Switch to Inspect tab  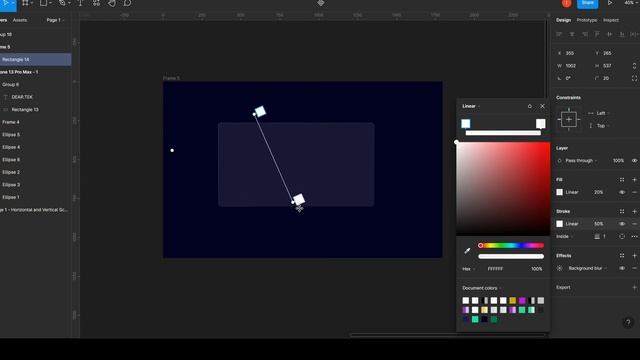[x=611, y=20]
